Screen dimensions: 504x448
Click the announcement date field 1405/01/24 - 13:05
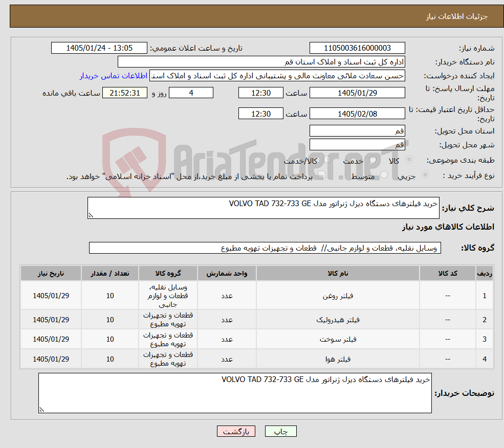pos(99,48)
